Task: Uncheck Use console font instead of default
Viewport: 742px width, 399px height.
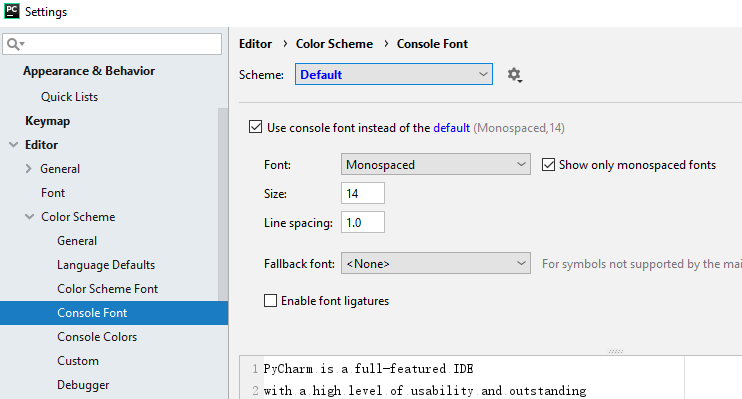Action: 256,127
